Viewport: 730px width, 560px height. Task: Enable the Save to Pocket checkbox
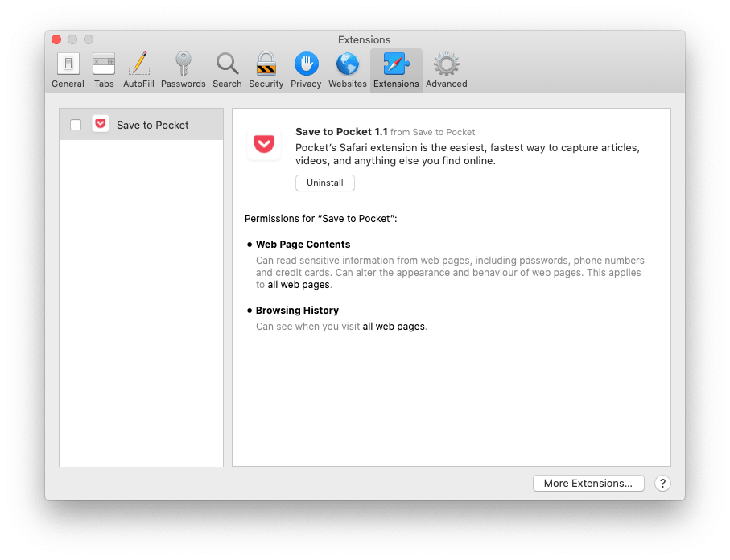(76, 125)
